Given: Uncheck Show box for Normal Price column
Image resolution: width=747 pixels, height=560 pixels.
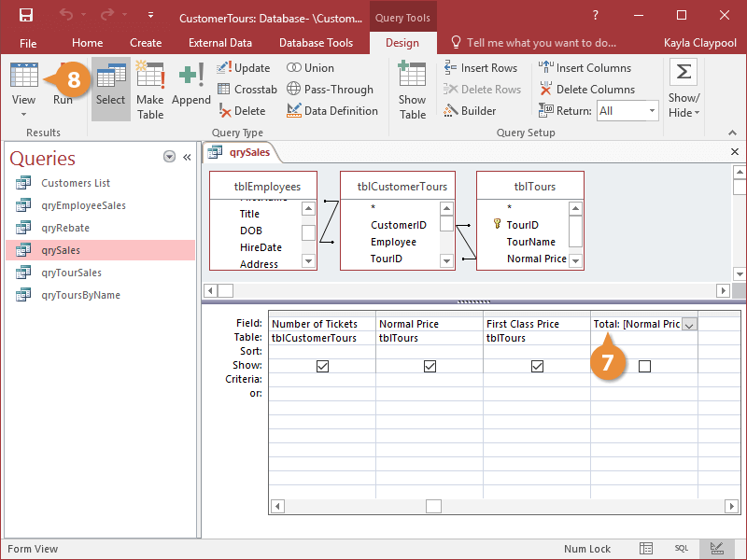Looking at the screenshot, I should (x=430, y=367).
